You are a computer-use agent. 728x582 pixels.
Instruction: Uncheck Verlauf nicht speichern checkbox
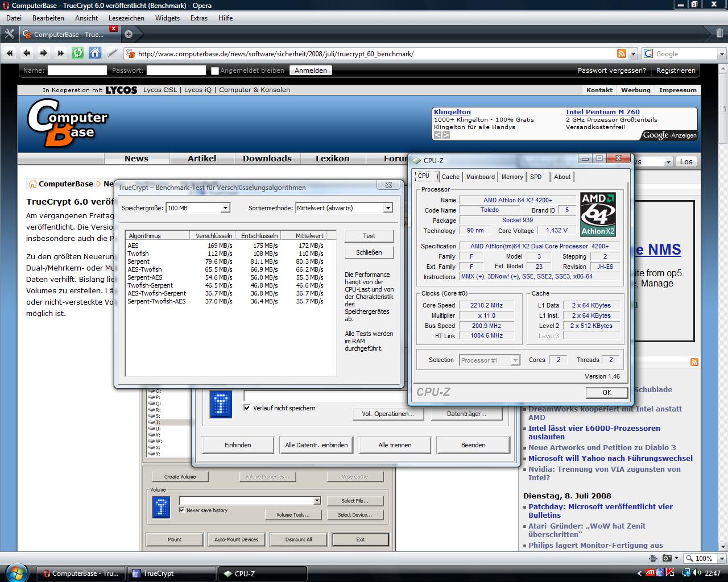point(247,408)
